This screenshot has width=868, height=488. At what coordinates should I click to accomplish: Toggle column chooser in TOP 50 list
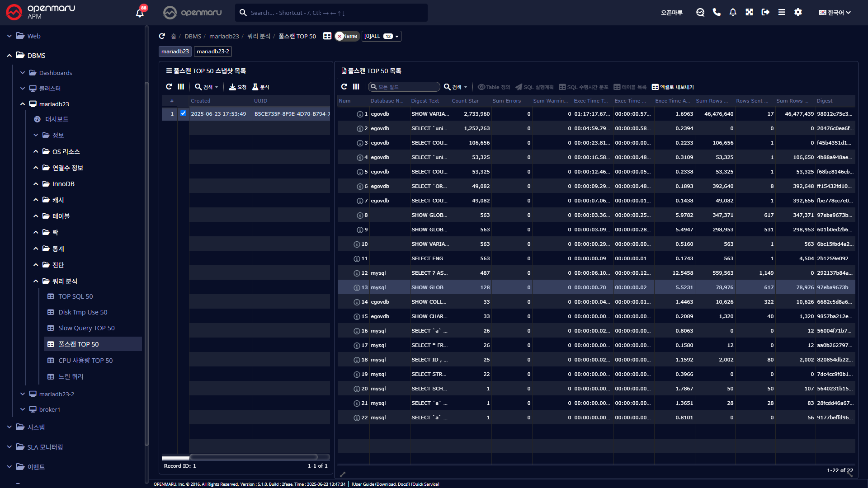356,87
